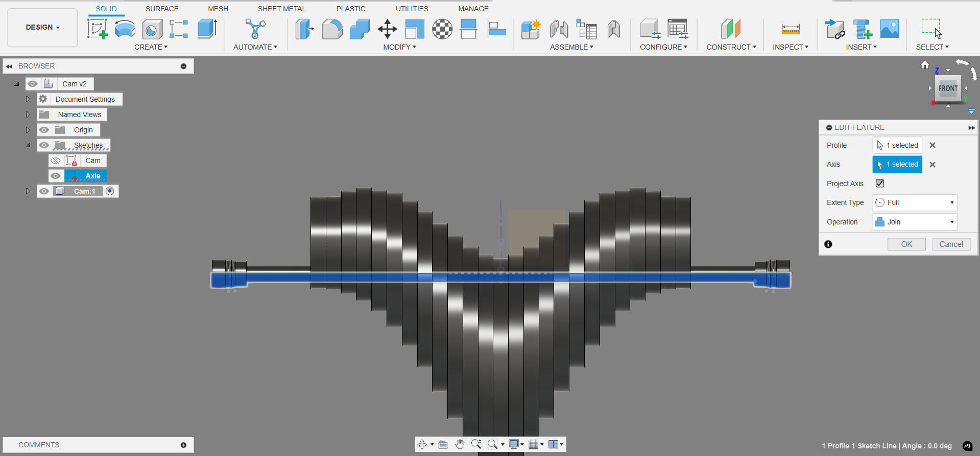Open the Extent Type Full dropdown
This screenshot has height=456, width=980.
pyautogui.click(x=915, y=202)
